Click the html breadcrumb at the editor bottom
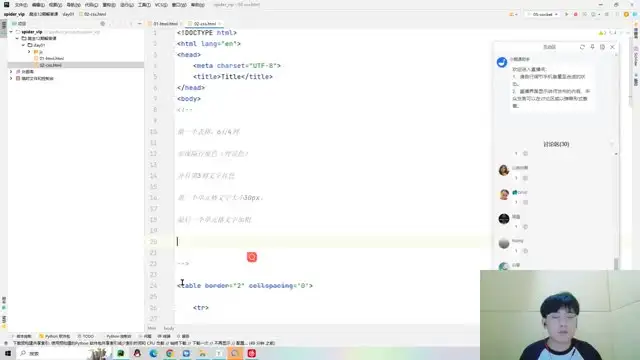The width and height of the screenshot is (640, 360). (152, 328)
